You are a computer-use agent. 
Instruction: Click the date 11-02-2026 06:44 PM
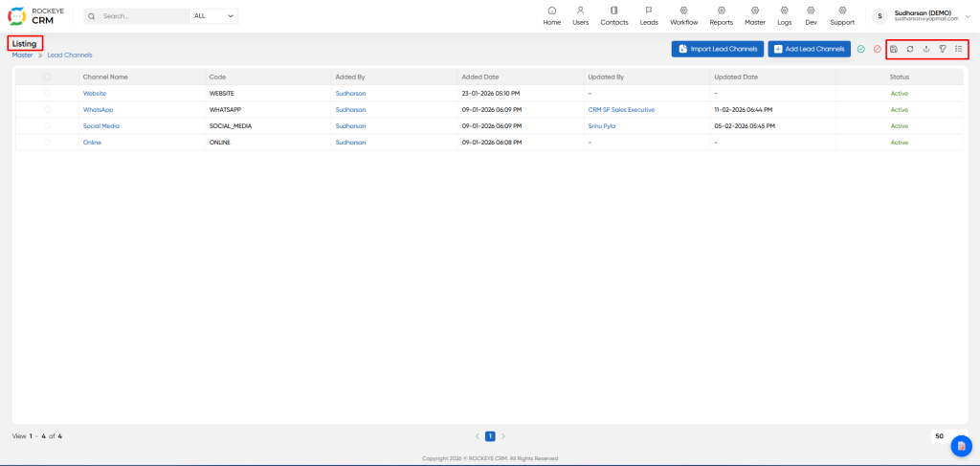click(x=743, y=109)
